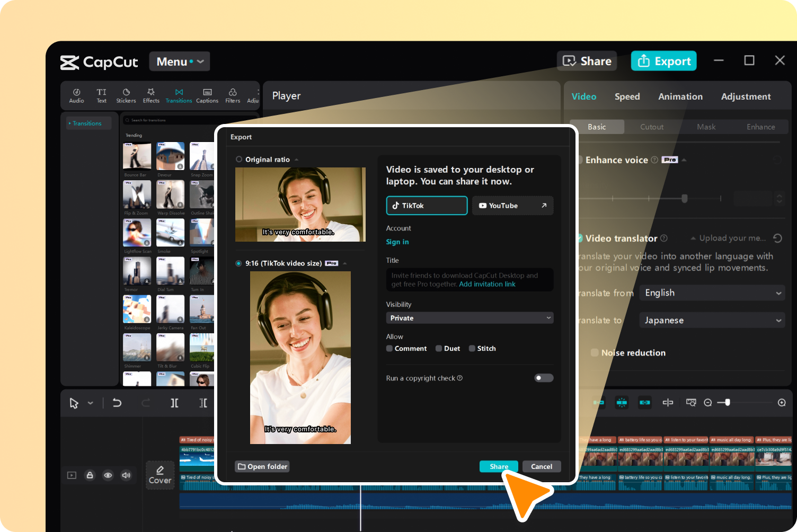The width and height of the screenshot is (797, 532).
Task: Click the Search for transitions field
Action: (190, 120)
